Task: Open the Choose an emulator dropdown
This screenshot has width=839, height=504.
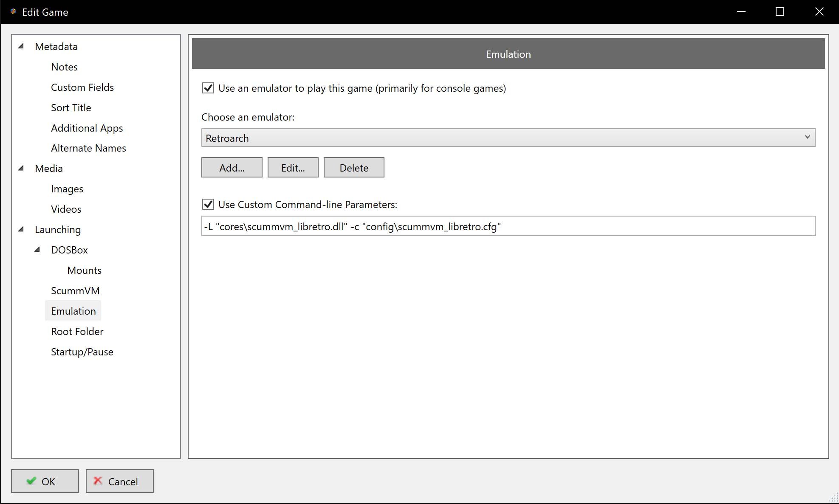Action: (508, 138)
